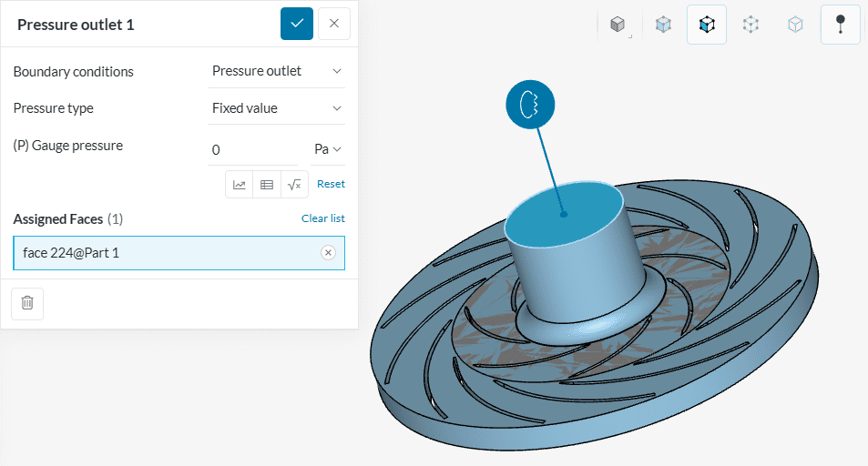
Task: Click Clear list for assigned faces
Action: tap(322, 218)
